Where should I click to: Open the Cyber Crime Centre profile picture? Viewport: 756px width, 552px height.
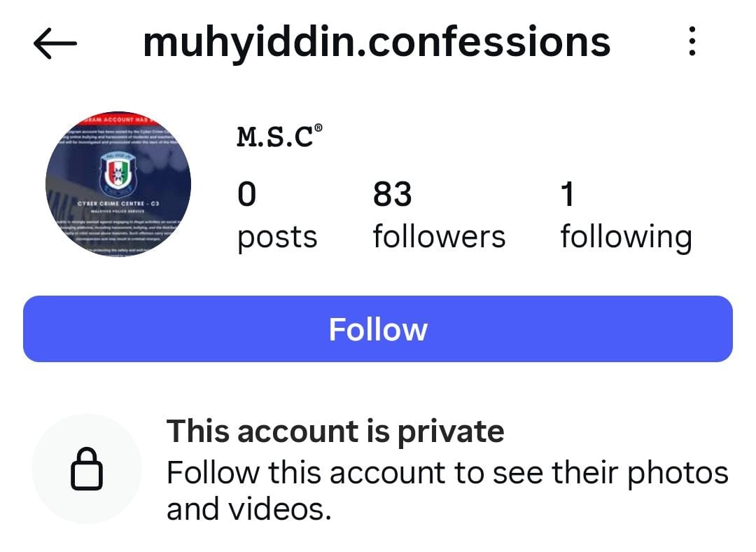pyautogui.click(x=118, y=184)
